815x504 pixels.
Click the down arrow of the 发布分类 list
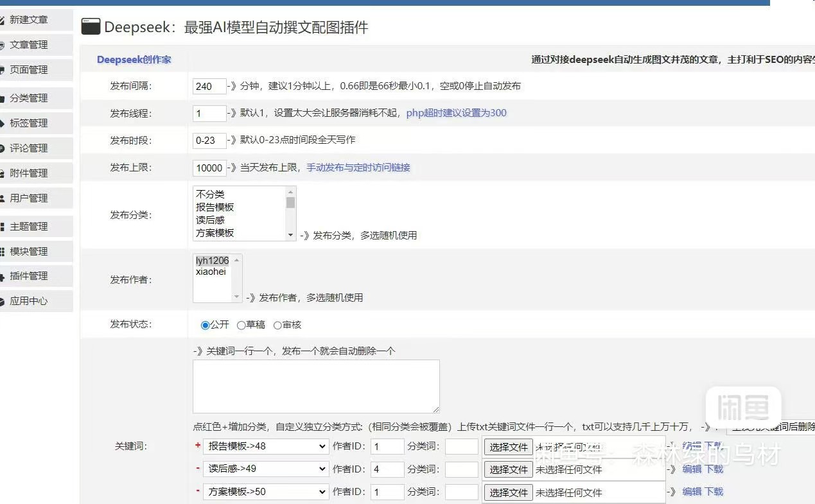(x=291, y=236)
